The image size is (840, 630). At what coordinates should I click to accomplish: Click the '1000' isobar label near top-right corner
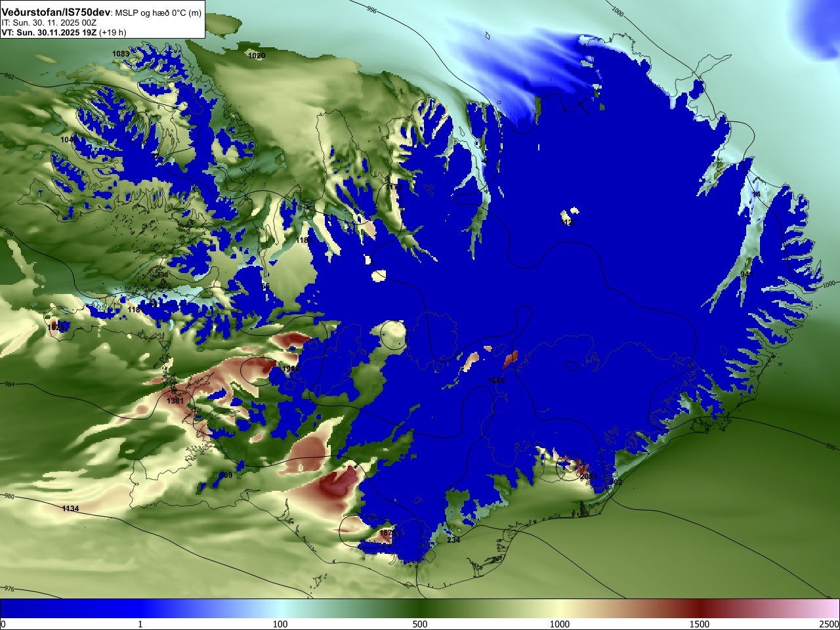tap(618, 11)
